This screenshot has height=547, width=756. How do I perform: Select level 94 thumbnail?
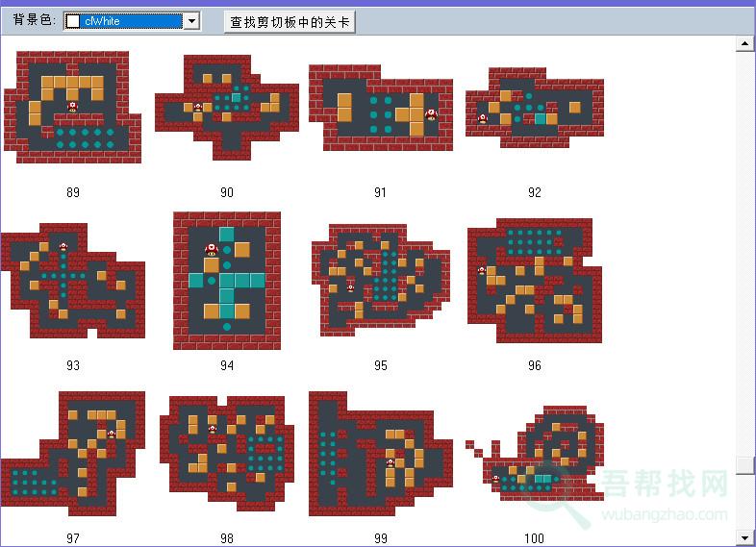[227, 281]
